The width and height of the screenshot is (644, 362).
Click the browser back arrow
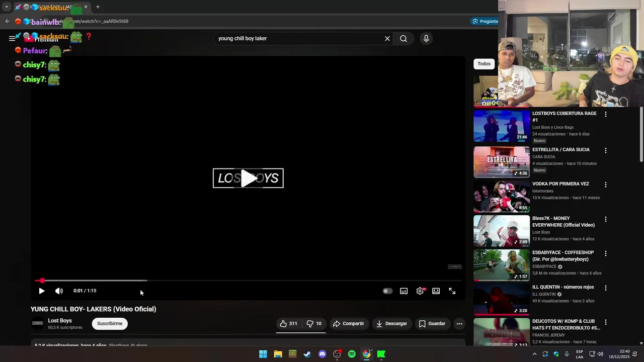(x=7, y=21)
